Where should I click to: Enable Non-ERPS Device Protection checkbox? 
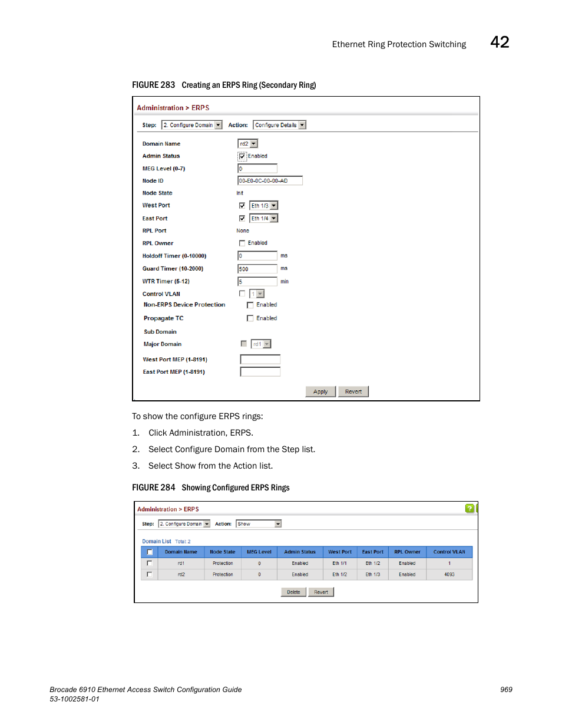pos(250,305)
